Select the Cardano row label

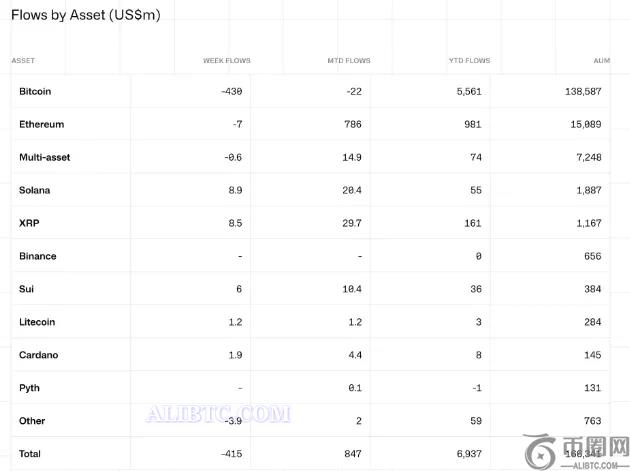coord(37,355)
